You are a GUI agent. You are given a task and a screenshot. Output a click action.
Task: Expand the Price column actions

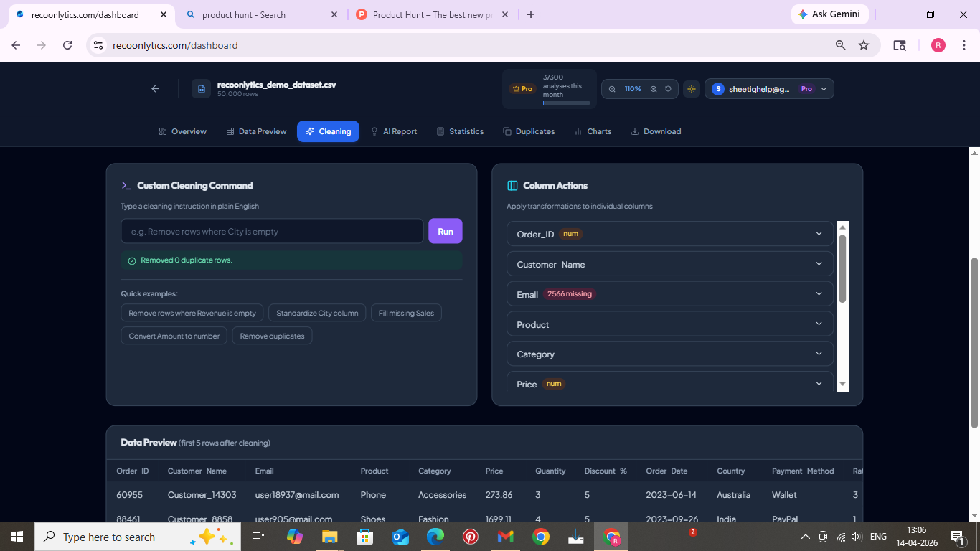click(670, 382)
